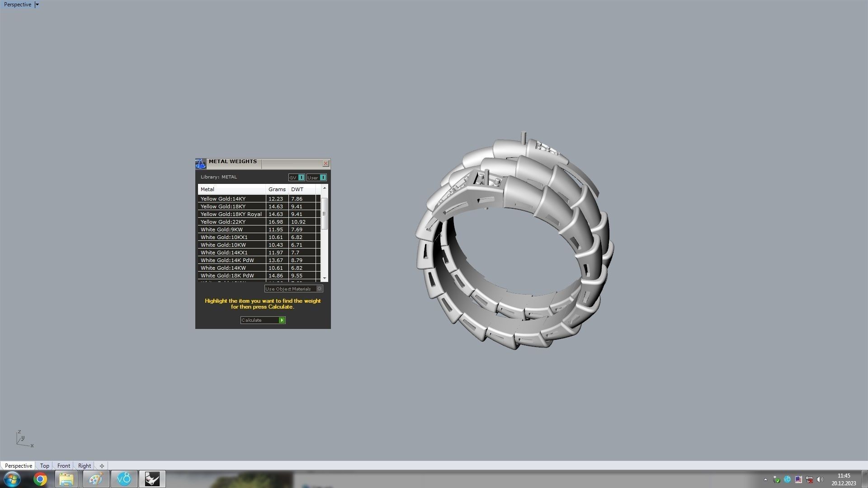This screenshot has height=488, width=868.
Task: Select the White Gold:10KW row
Action: coord(259,245)
